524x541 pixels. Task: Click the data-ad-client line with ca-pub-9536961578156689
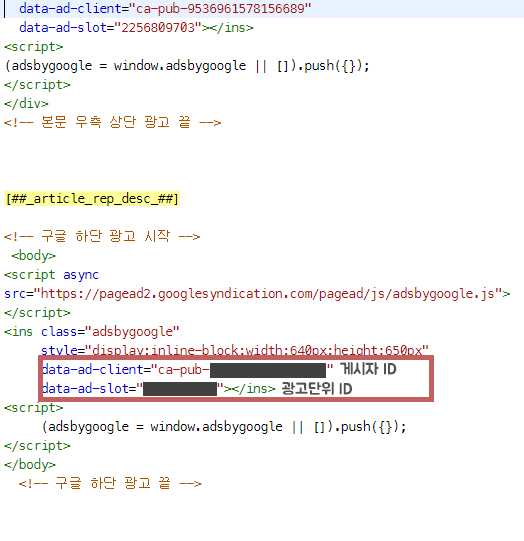pyautogui.click(x=165, y=9)
